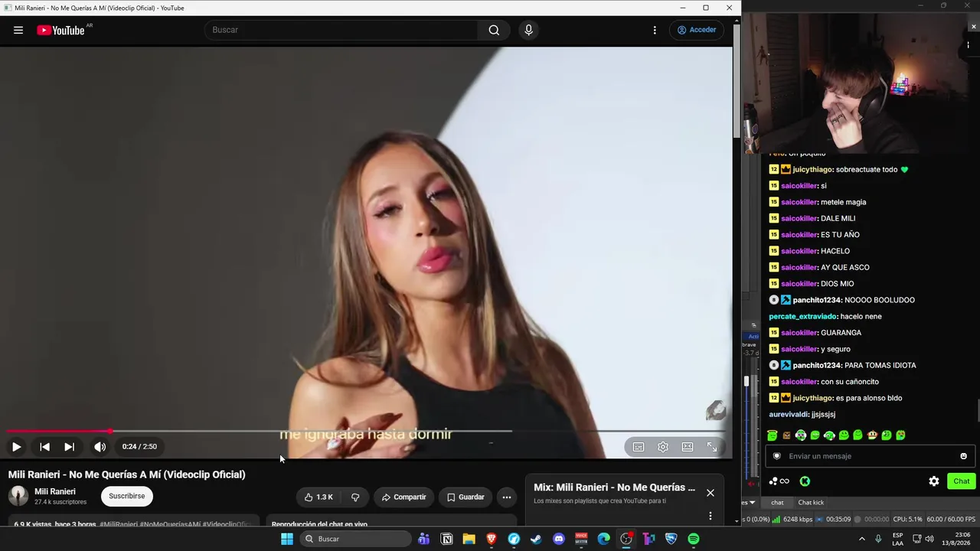Click the YouTube search magnifier button
The height and width of the screenshot is (551, 980).
(x=494, y=30)
